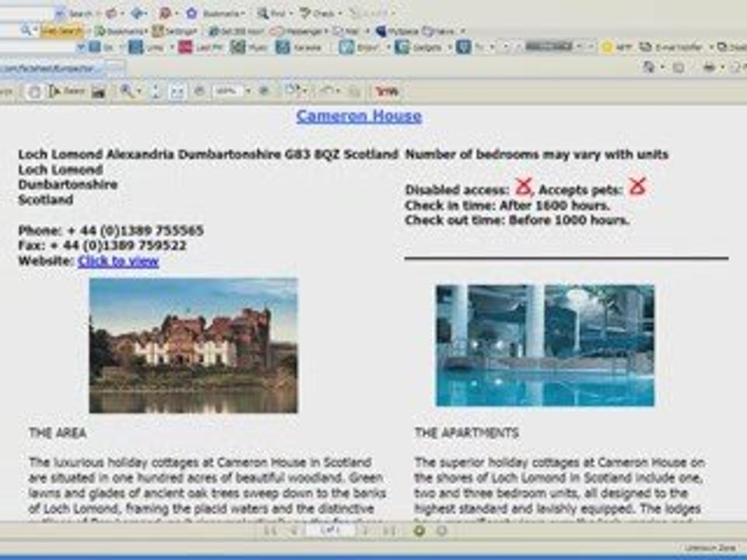Click the Select tool in the PDF toolbar
The width and height of the screenshot is (747, 560).
click(x=67, y=91)
